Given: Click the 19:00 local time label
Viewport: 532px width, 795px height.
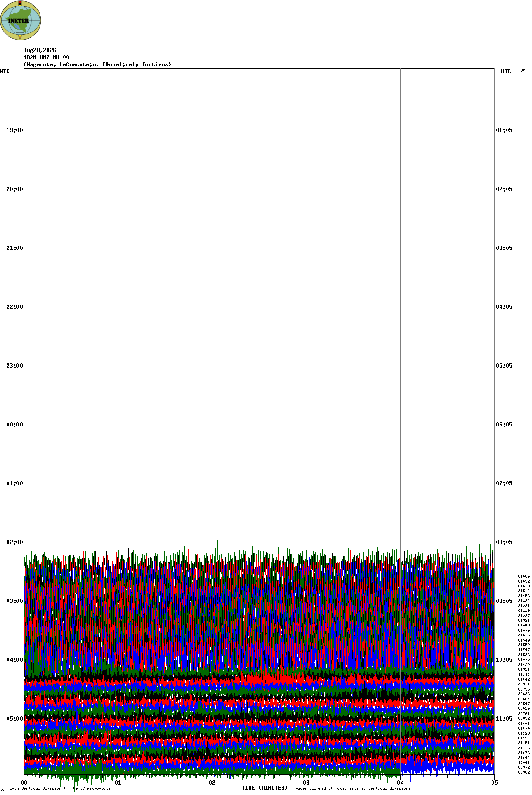Looking at the screenshot, I should click(x=14, y=130).
